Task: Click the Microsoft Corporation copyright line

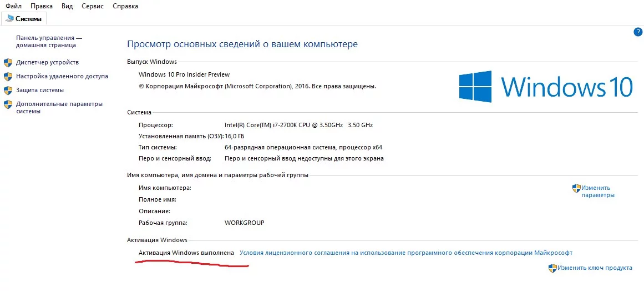Action: (x=257, y=87)
